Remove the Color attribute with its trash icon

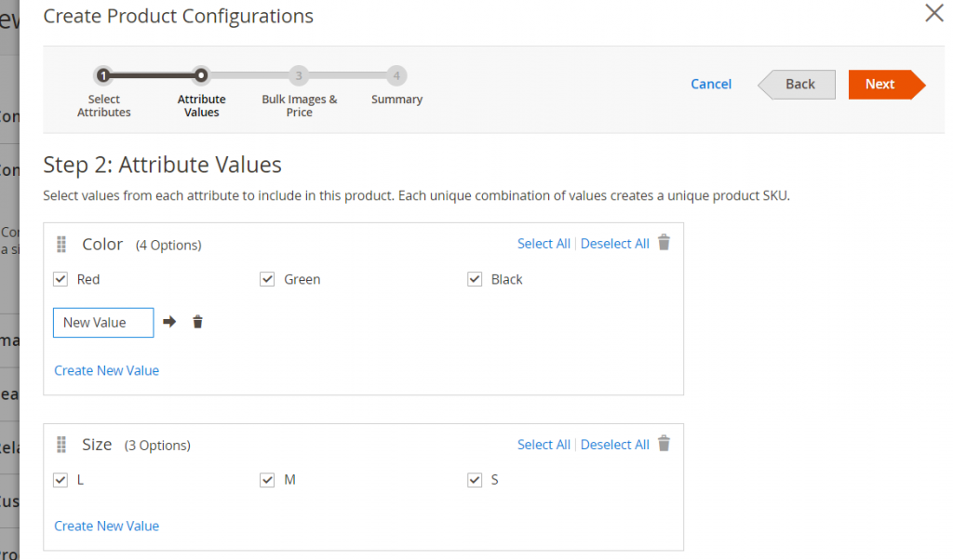click(x=664, y=242)
